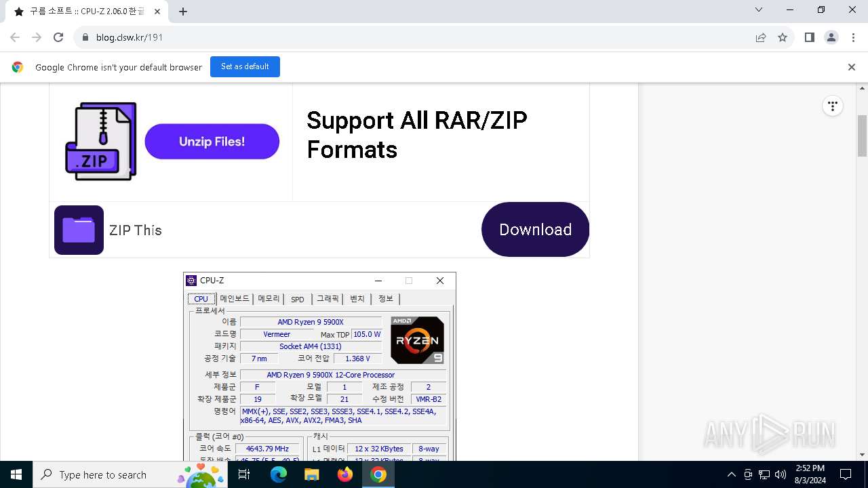This screenshot has height=488, width=868.
Task: Select 벤치 tab in CPU-Z
Action: (357, 299)
